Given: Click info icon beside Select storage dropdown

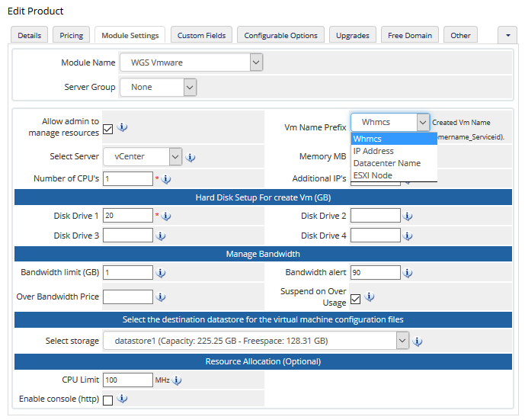Looking at the screenshot, I should coord(418,341).
